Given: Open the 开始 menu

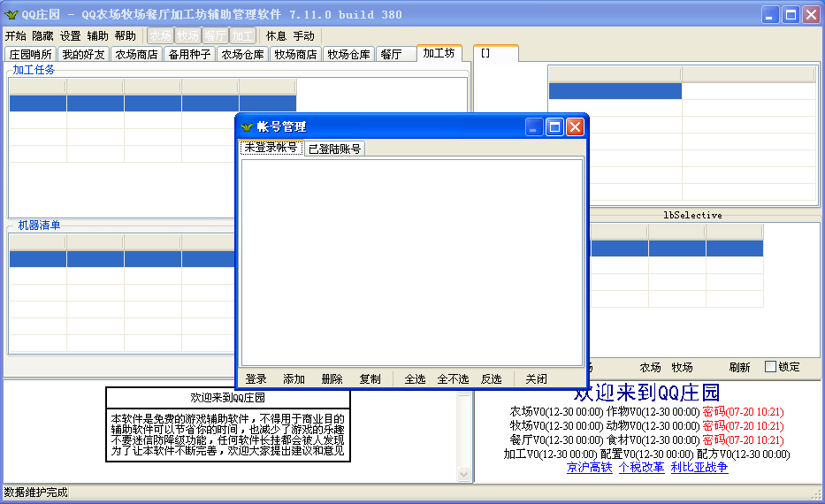Looking at the screenshot, I should (15, 35).
